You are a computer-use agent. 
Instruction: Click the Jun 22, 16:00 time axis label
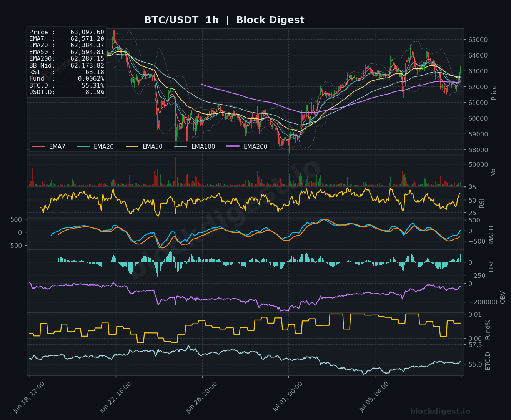tap(115, 397)
